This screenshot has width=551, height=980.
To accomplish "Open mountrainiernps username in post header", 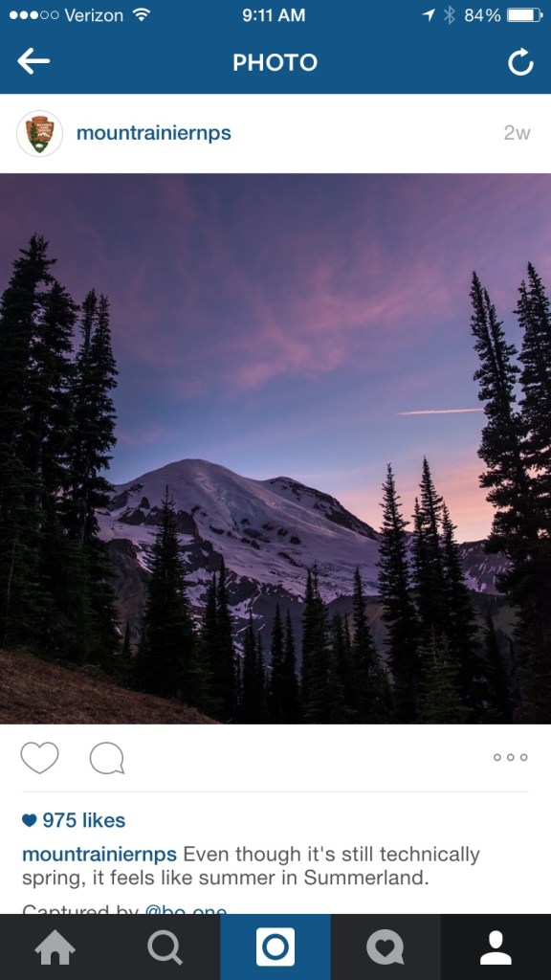I will pyautogui.click(x=154, y=133).
